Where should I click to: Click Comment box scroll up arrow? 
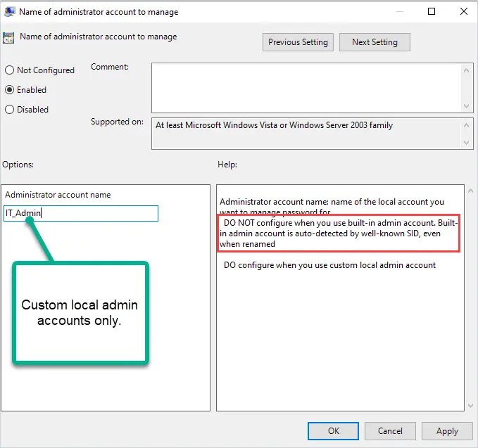[466, 70]
